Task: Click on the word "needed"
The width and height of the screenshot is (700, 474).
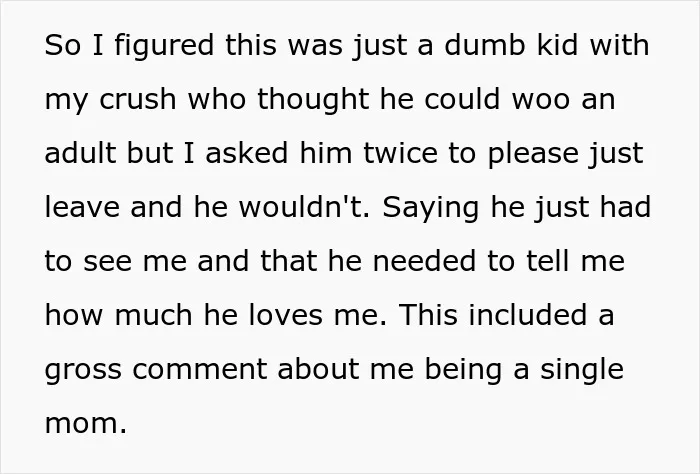Action: pos(424,261)
